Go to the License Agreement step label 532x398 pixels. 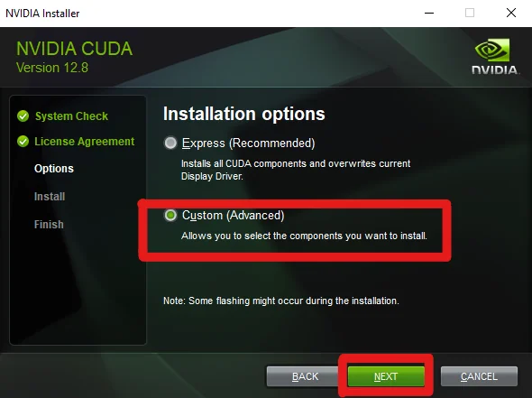click(x=85, y=142)
